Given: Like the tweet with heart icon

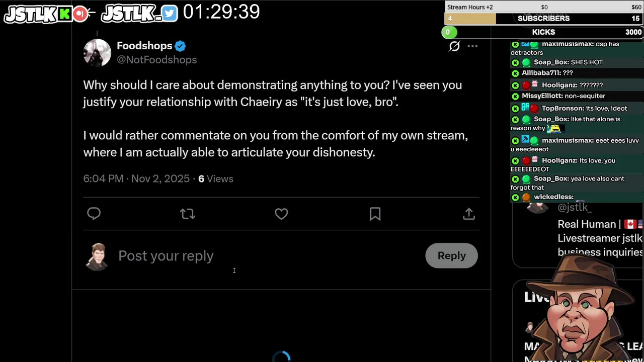Looking at the screenshot, I should pos(281,214).
